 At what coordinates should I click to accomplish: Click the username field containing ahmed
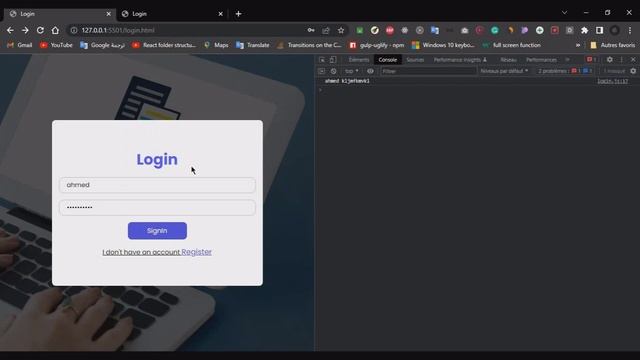157,185
